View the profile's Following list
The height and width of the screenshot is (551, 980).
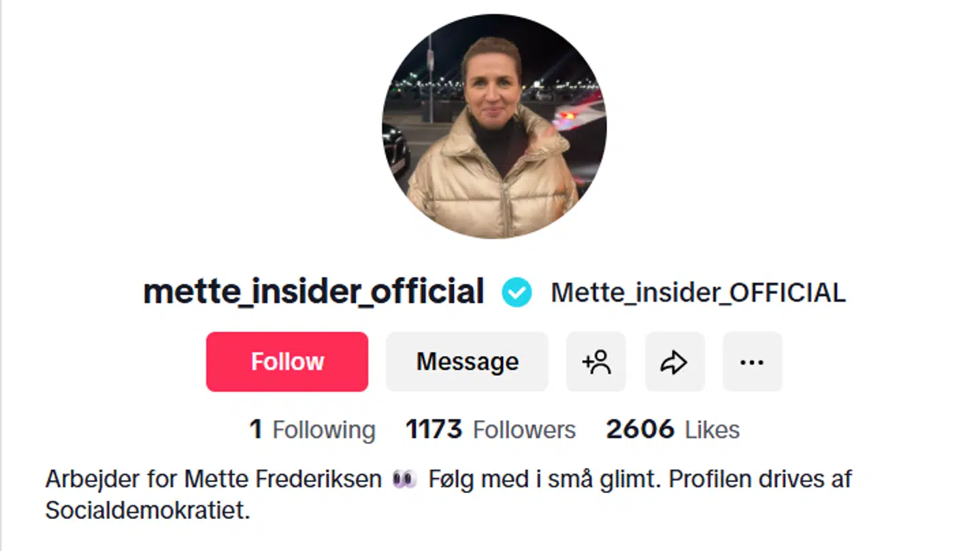point(312,429)
